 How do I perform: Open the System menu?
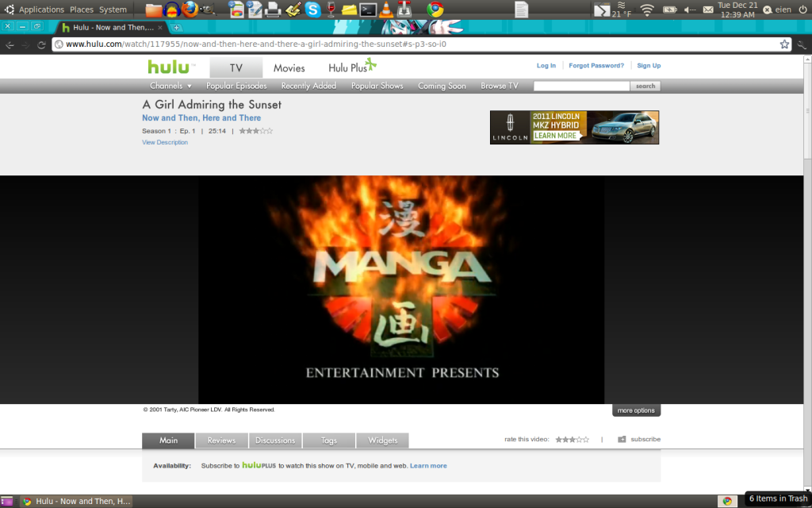click(113, 10)
